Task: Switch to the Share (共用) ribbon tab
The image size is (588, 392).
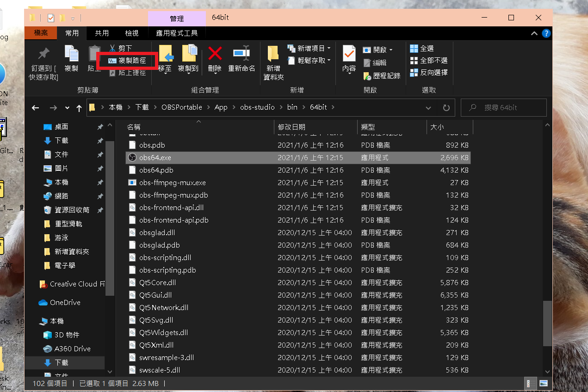Action: click(x=102, y=33)
